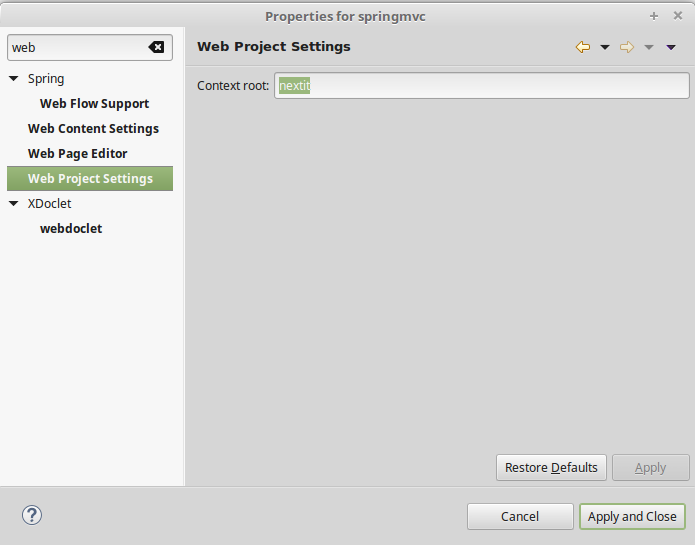Open the view menu triangle in the header
The height and width of the screenshot is (545, 695).
pos(671,47)
